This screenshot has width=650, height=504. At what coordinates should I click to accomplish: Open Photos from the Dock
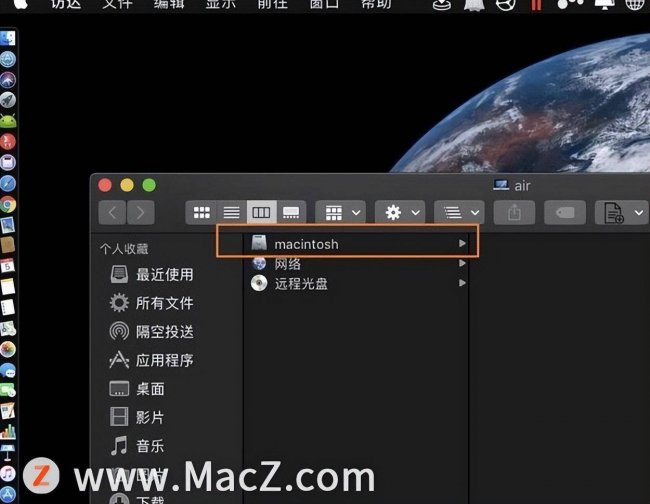pos(7,349)
